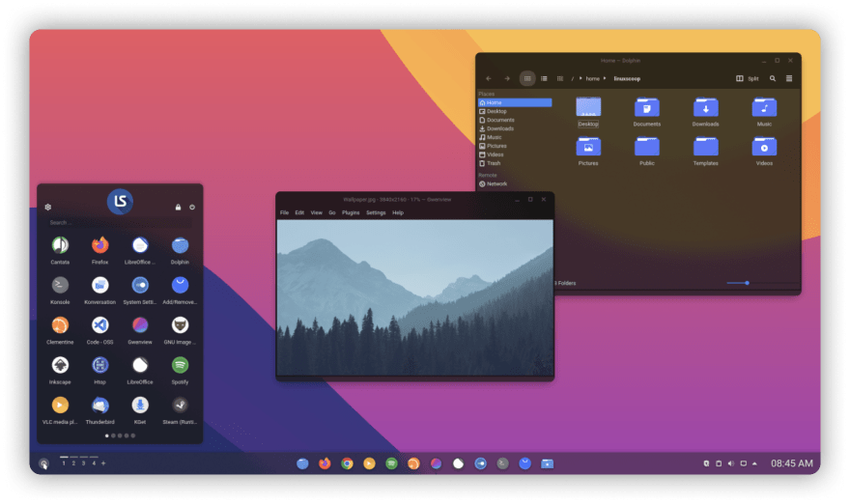This screenshot has width=850, height=504.
Task: Click 'linuxscoop' in Dolphin's path bar
Action: tap(627, 78)
